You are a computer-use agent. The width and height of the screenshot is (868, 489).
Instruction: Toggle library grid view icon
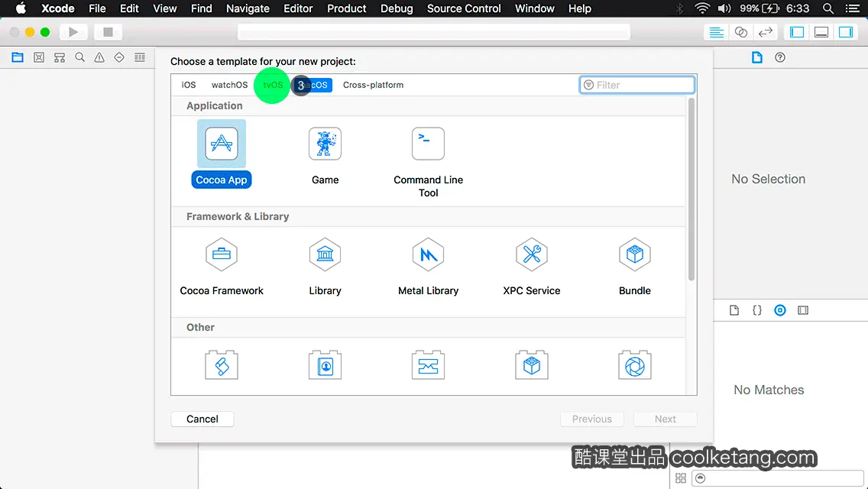coord(681,478)
